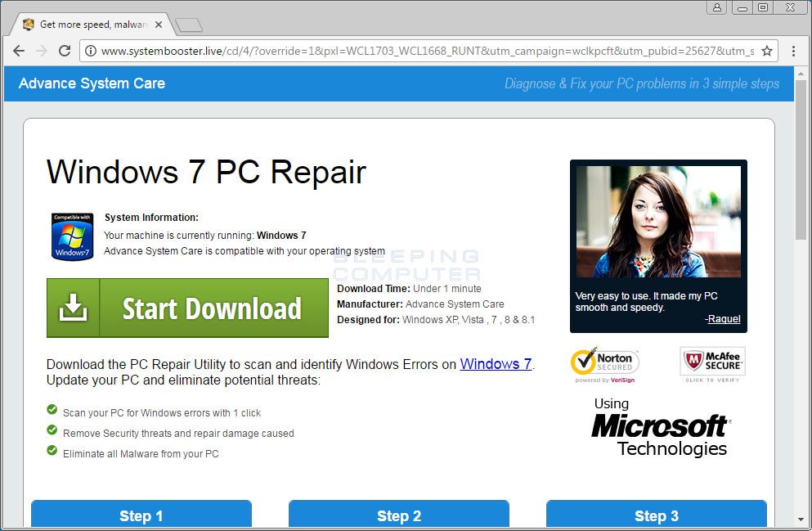View site information icon in address bar

[x=91, y=51]
